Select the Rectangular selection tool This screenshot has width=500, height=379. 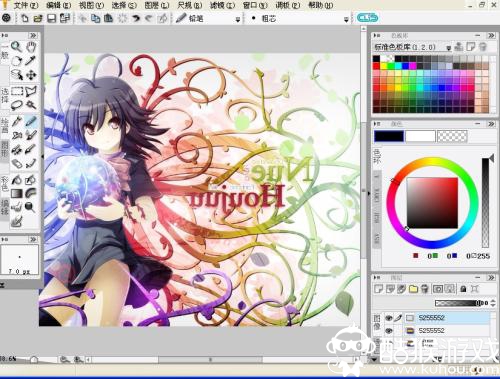tap(17, 91)
